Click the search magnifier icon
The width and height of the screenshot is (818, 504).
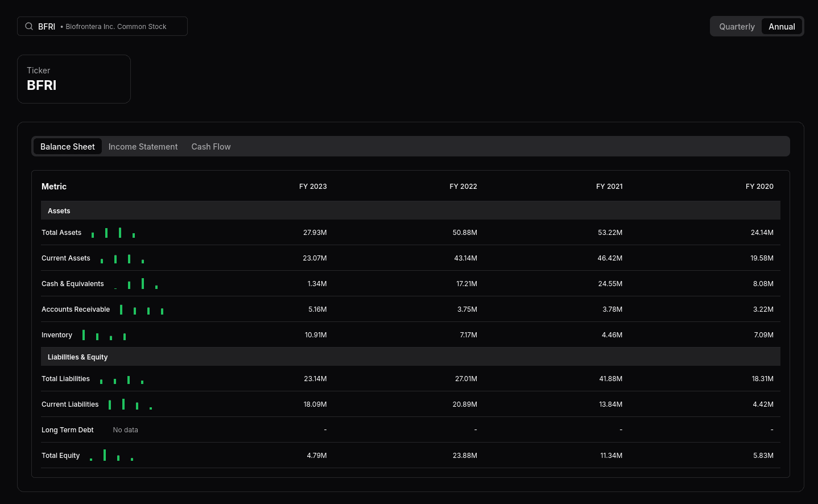point(29,26)
